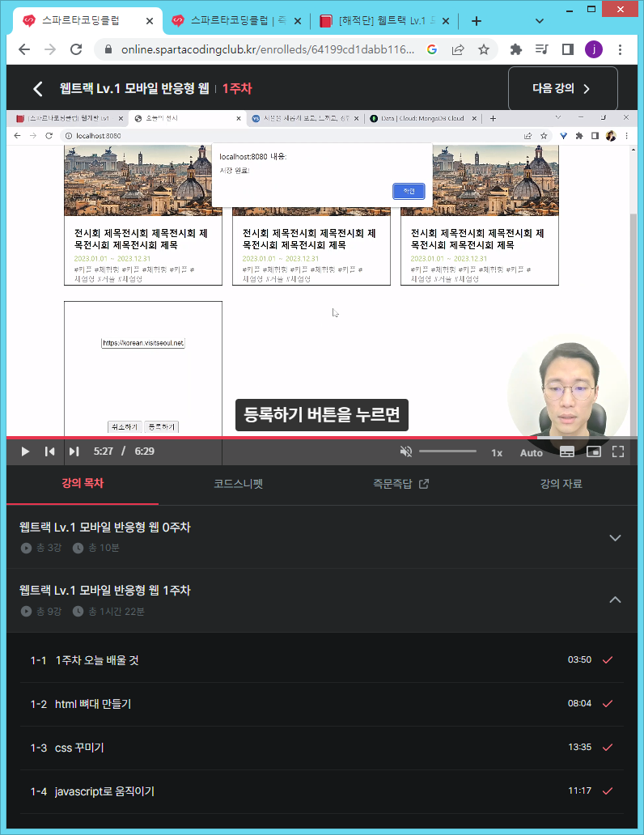Skip to the next lecture
This screenshot has width=644, height=835.
[x=74, y=451]
